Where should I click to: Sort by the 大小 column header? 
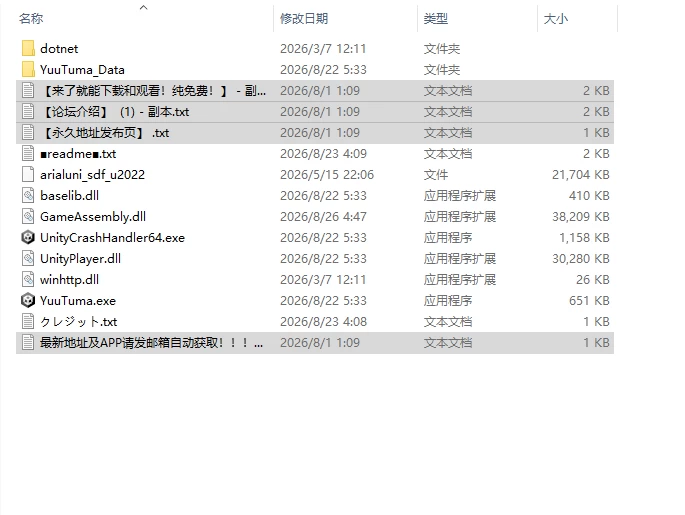point(556,19)
